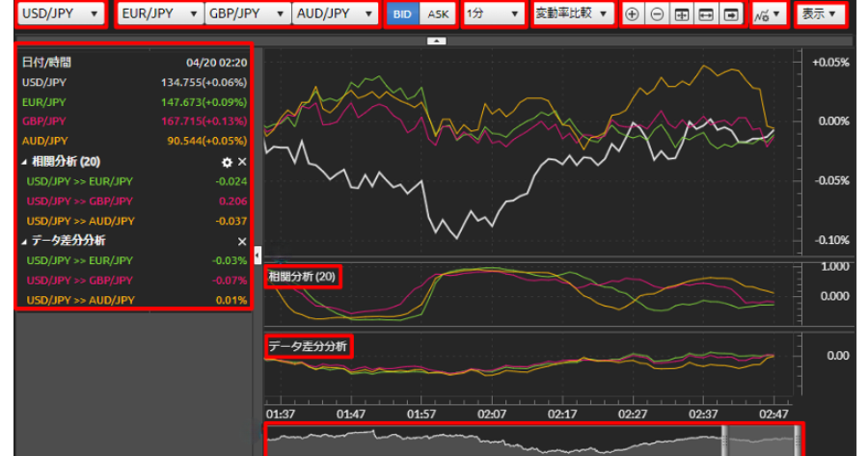This screenshot has height=456, width=868.
Task: Open the 表示 display menu
Action: [x=819, y=14]
